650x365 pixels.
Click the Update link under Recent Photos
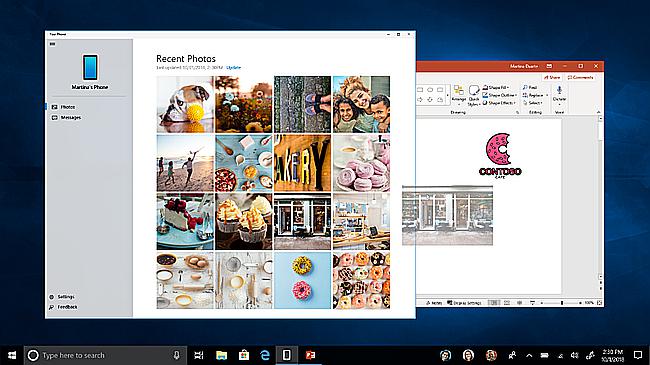pyautogui.click(x=233, y=68)
